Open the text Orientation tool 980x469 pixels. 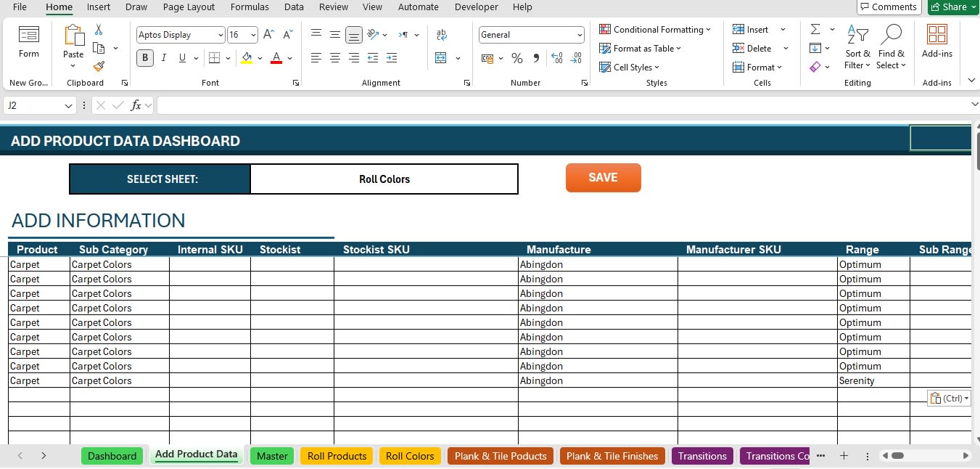pos(373,35)
